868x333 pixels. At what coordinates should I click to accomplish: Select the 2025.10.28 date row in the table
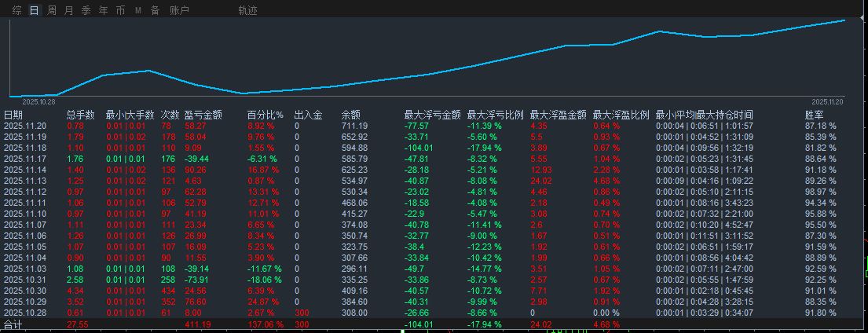pos(24,313)
